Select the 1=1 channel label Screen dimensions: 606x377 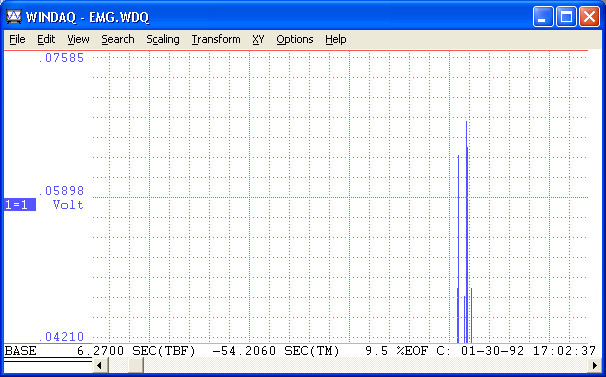pos(20,205)
